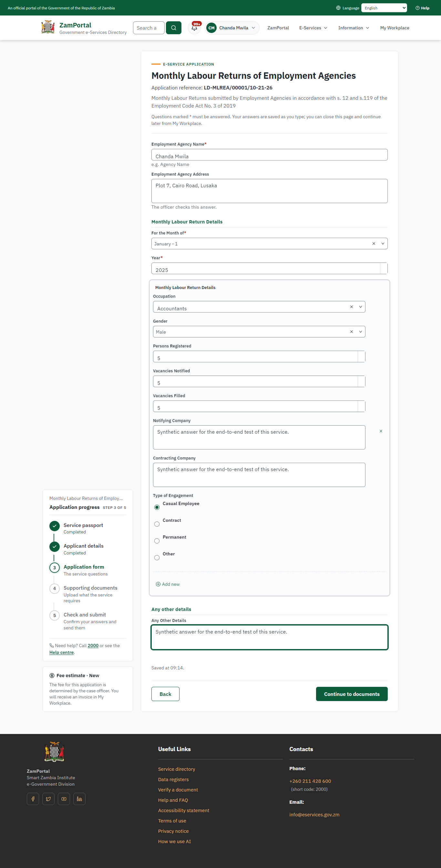Focus the Employment Agency Name field

(270, 155)
